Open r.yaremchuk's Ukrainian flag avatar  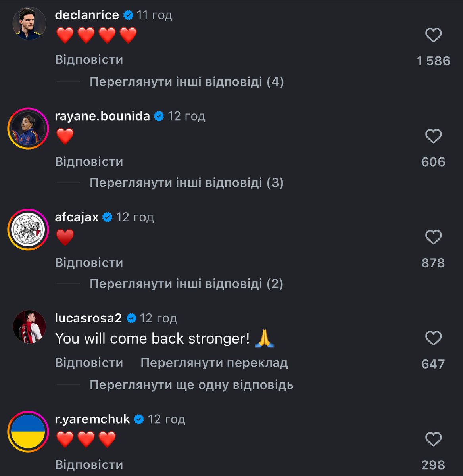click(x=28, y=432)
